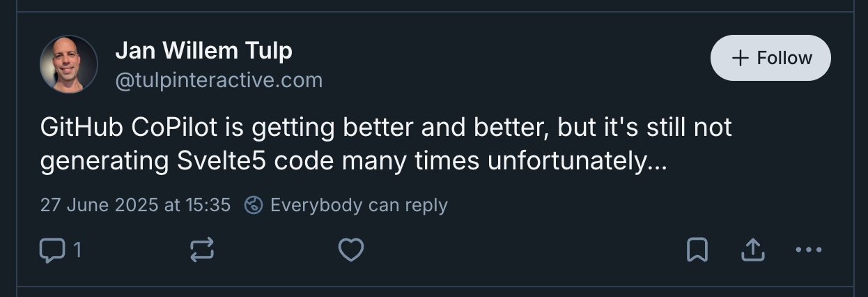Click the reply count number 1
The width and height of the screenshot is (868, 297).
pos(77,250)
